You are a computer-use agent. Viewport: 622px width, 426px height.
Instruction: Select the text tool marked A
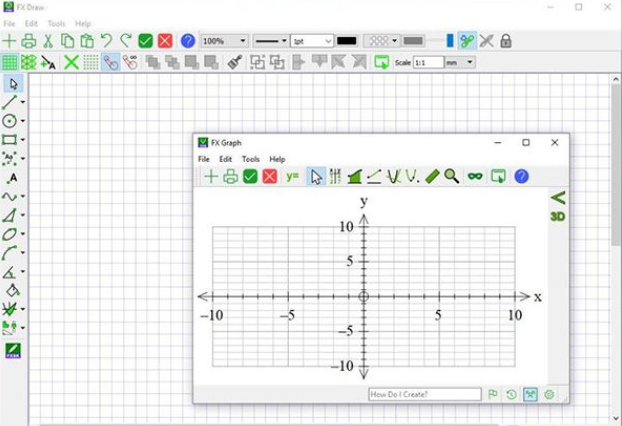coord(12,178)
